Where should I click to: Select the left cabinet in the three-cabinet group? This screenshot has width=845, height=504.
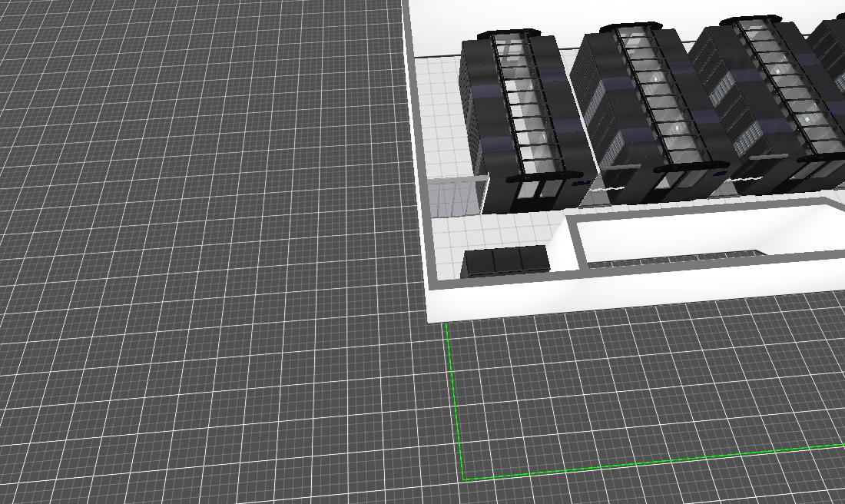(479, 262)
